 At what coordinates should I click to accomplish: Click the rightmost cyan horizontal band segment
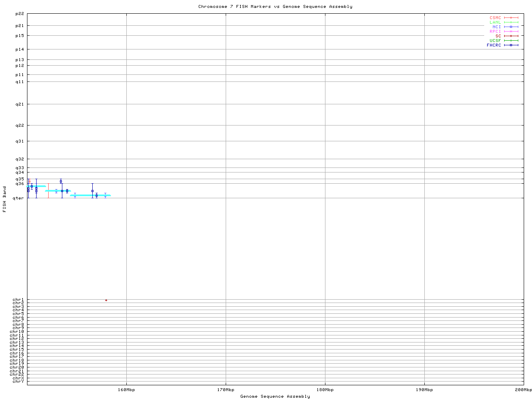pos(90,195)
